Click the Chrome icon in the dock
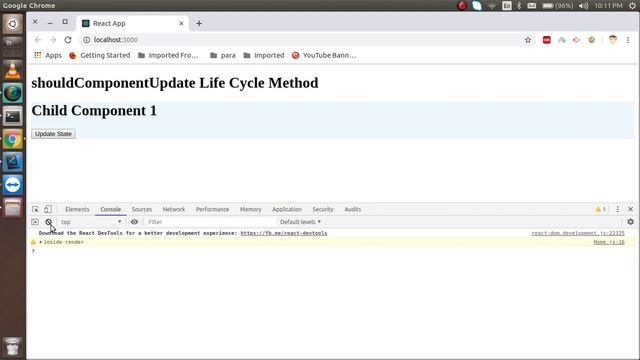The width and height of the screenshot is (640, 360). (13, 140)
